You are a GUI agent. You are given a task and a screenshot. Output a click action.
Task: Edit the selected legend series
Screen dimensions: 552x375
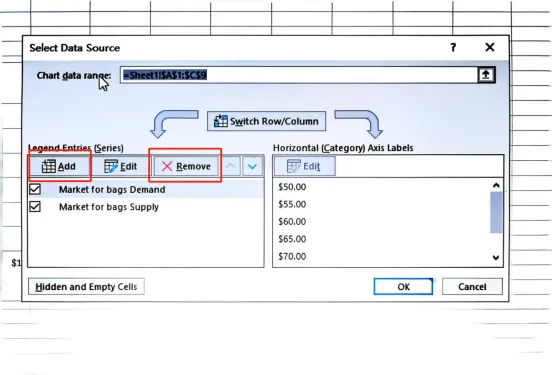pos(120,166)
